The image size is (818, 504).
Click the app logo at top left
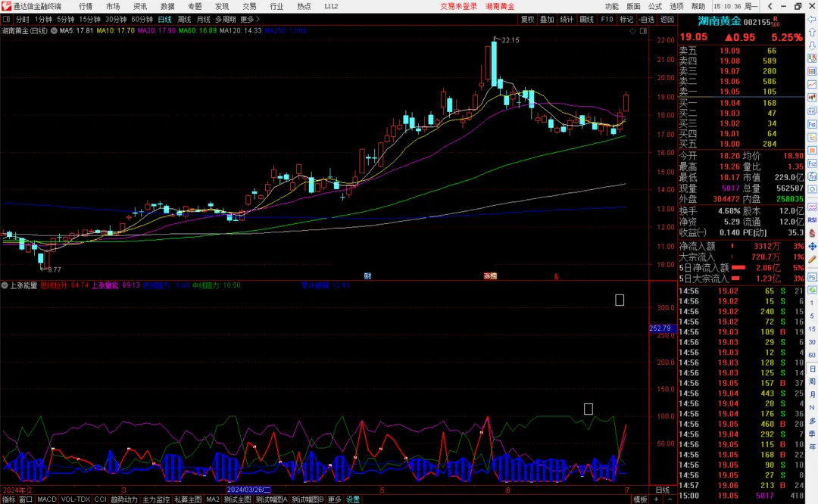pos(6,6)
